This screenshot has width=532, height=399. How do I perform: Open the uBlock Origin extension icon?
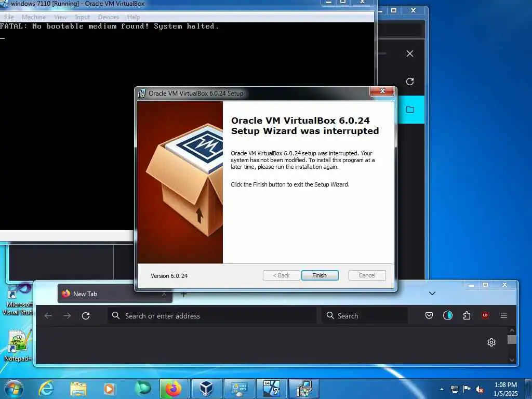(x=485, y=315)
